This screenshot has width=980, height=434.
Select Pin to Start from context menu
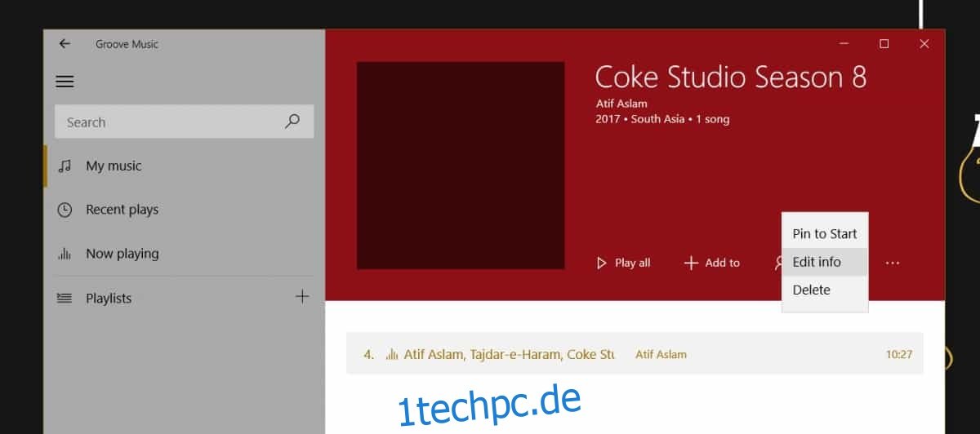click(825, 233)
